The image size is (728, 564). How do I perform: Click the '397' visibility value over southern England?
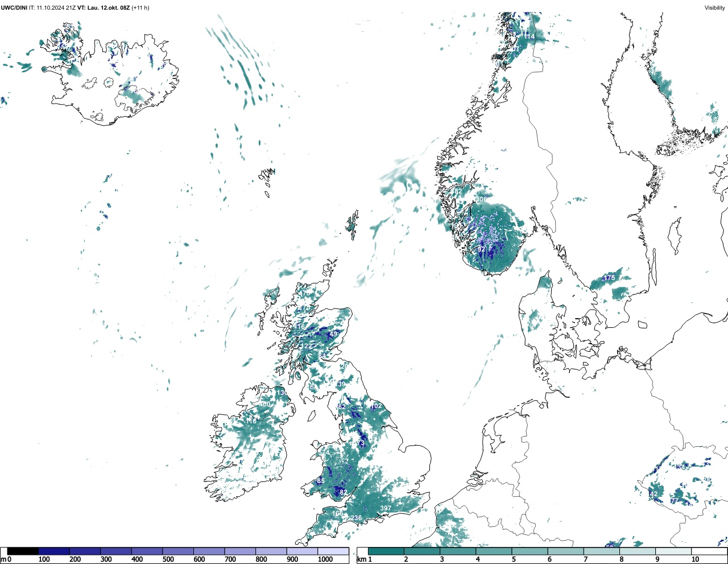(x=386, y=508)
